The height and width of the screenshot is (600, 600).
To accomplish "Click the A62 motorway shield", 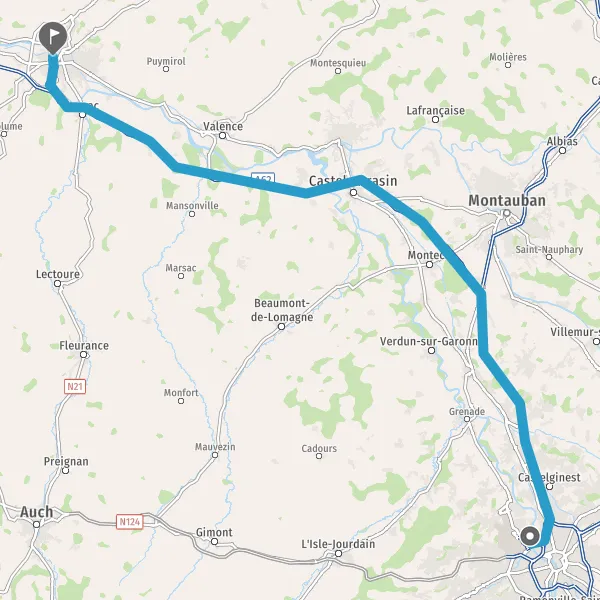I will 263,178.
